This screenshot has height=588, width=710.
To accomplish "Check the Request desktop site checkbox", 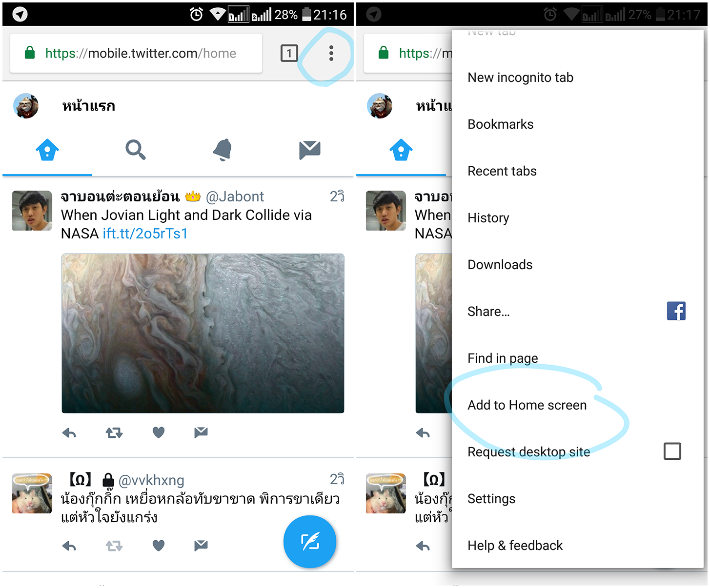I will click(x=672, y=451).
